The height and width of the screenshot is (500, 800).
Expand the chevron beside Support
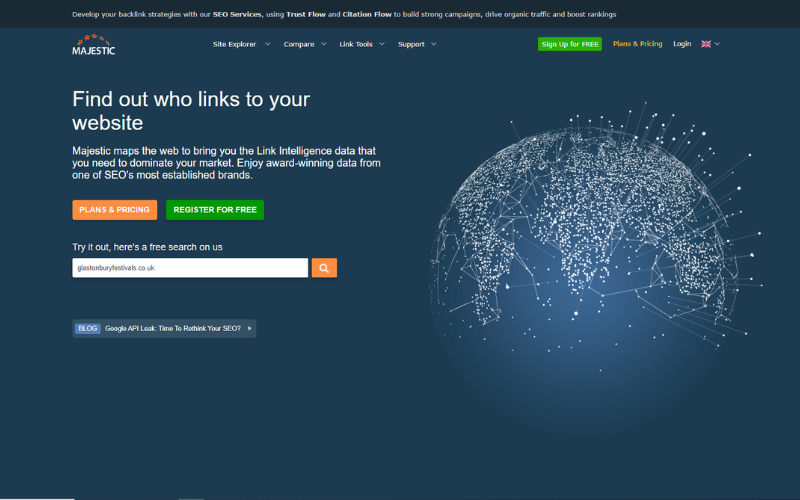(x=434, y=44)
